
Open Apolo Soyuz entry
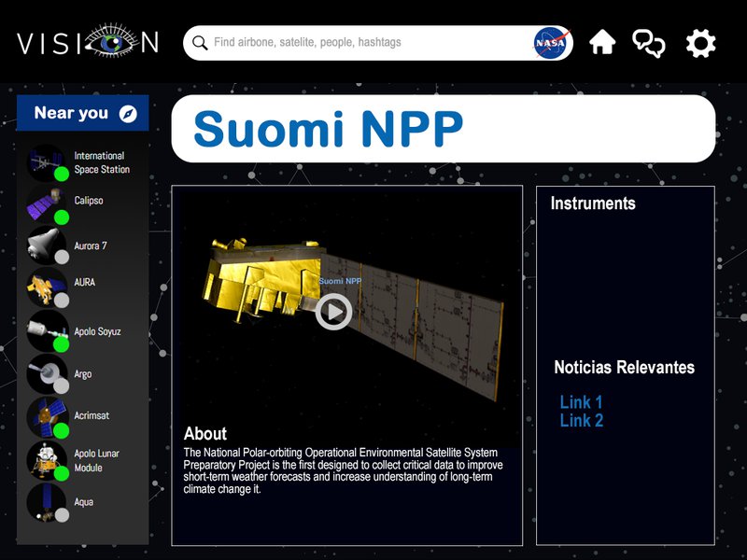[47, 330]
